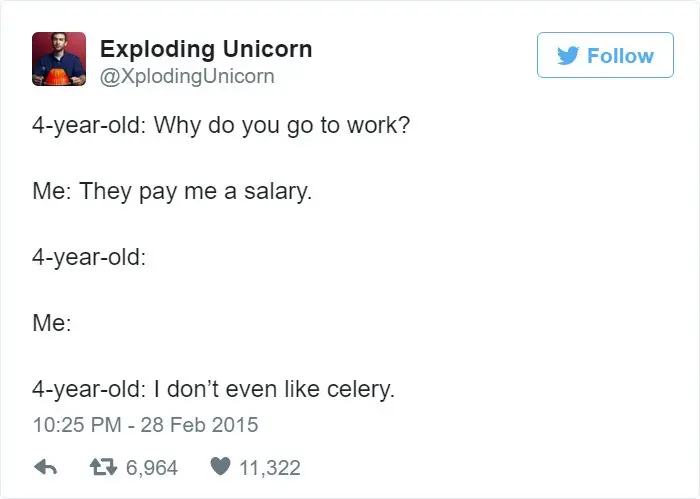Screen dimensions: 700x499
Task: Open the Exploding Unicorn profile avatar
Action: 59,60
